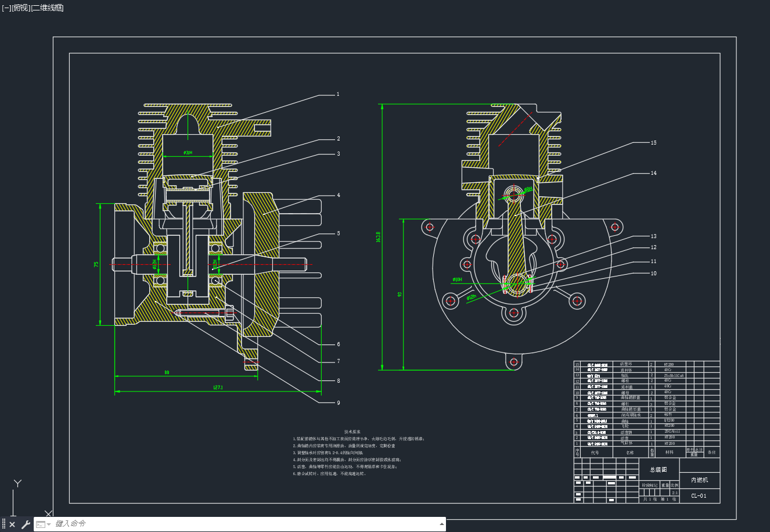Select the 比例 label in title block
770x532 pixels.
(x=674, y=485)
